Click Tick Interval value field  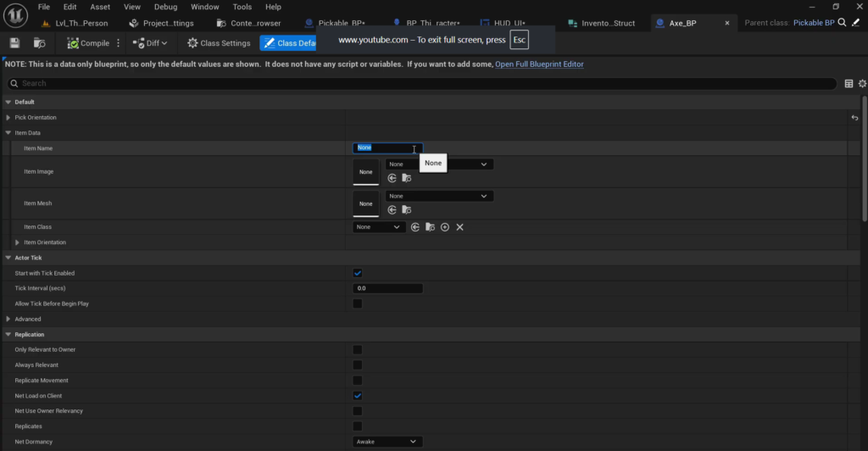387,288
